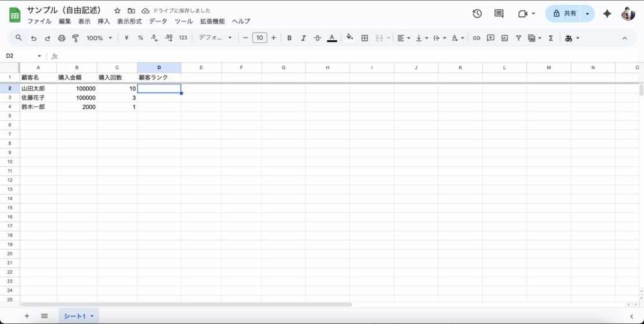
Task: Open share options dropdown arrow
Action: (588, 14)
